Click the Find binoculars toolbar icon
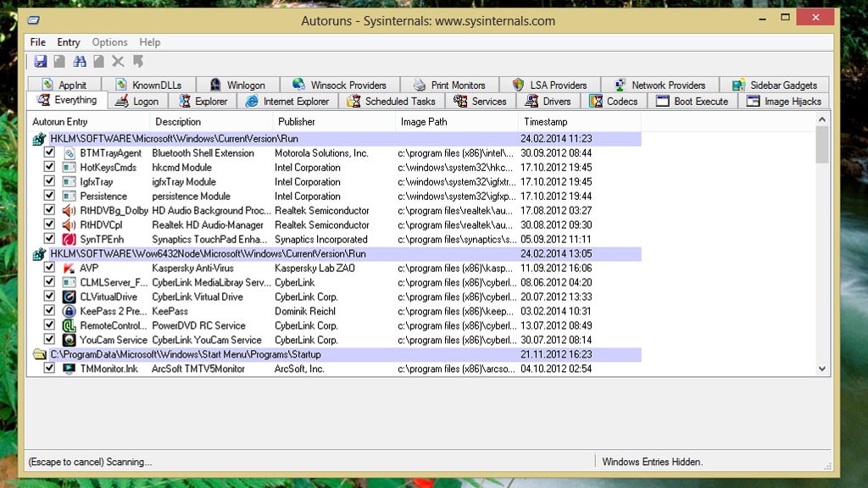 (x=80, y=61)
